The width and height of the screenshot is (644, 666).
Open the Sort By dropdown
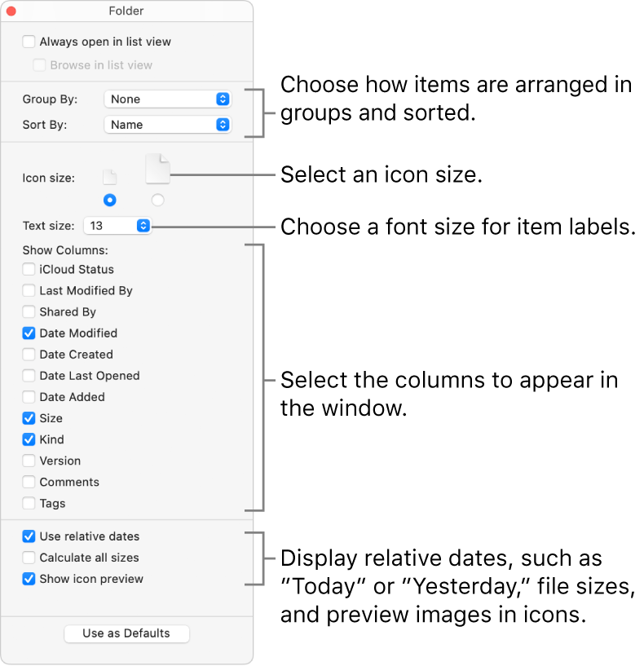(167, 124)
